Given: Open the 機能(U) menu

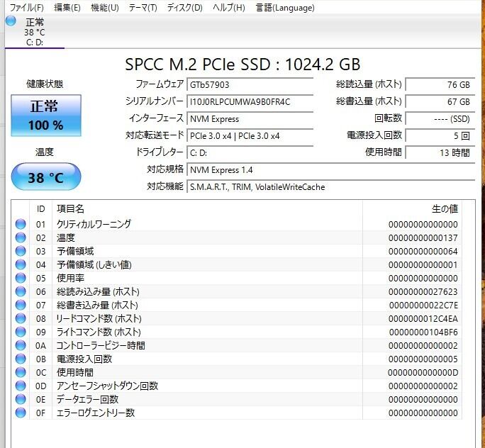Looking at the screenshot, I should (x=105, y=8).
